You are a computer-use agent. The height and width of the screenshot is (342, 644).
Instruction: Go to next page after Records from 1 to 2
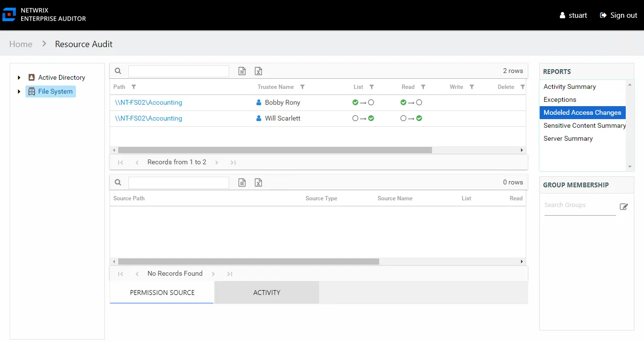(x=217, y=162)
